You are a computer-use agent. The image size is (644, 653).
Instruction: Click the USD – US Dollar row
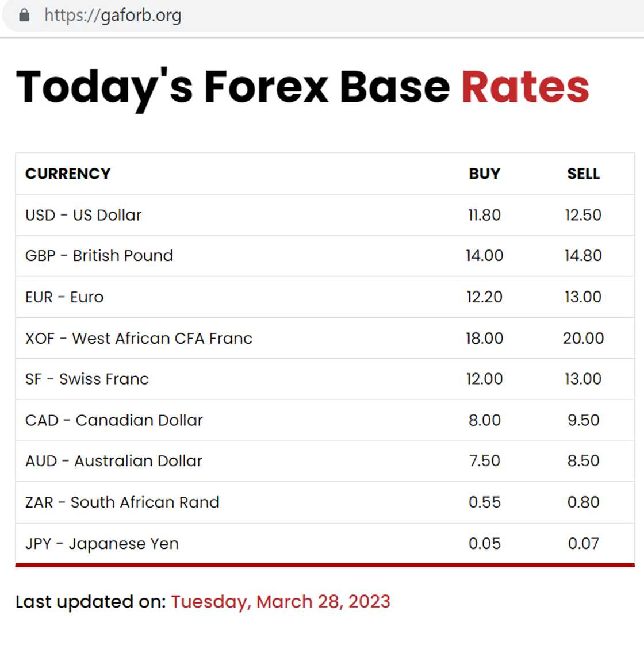point(84,214)
